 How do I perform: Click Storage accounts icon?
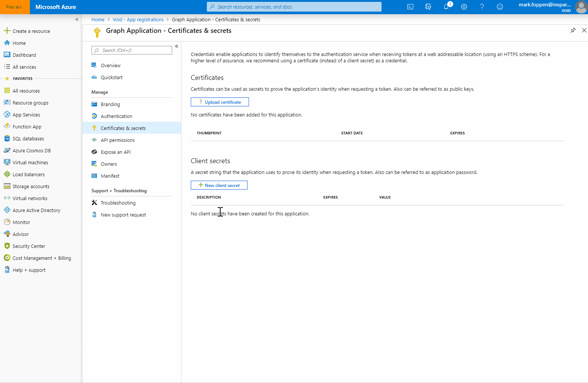(x=7, y=186)
